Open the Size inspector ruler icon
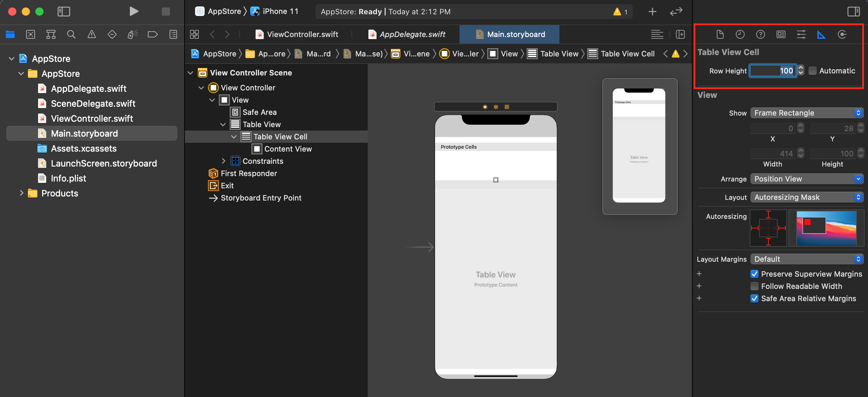This screenshot has height=397, width=868. coord(821,34)
